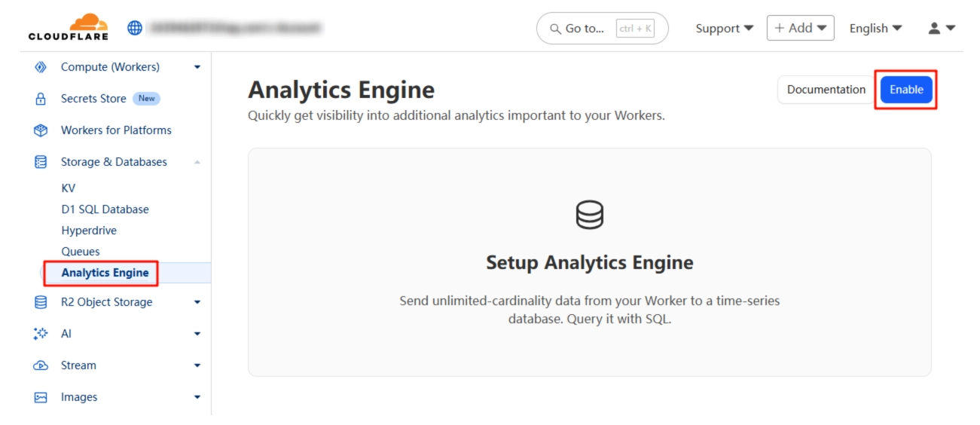
Task: Open the user profile icon menu
Action: [x=942, y=28]
